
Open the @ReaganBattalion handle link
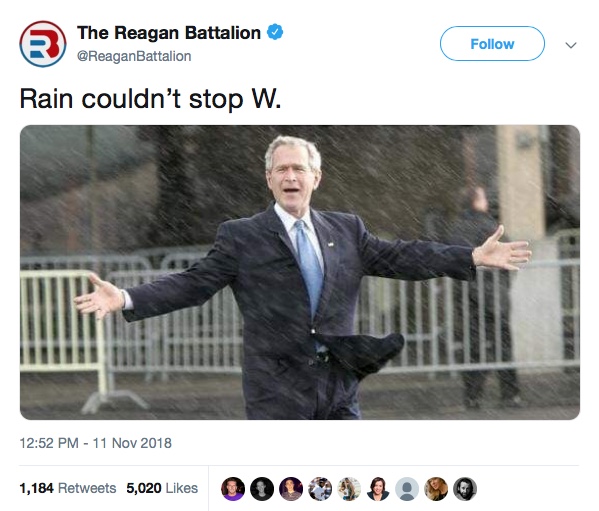(x=134, y=56)
